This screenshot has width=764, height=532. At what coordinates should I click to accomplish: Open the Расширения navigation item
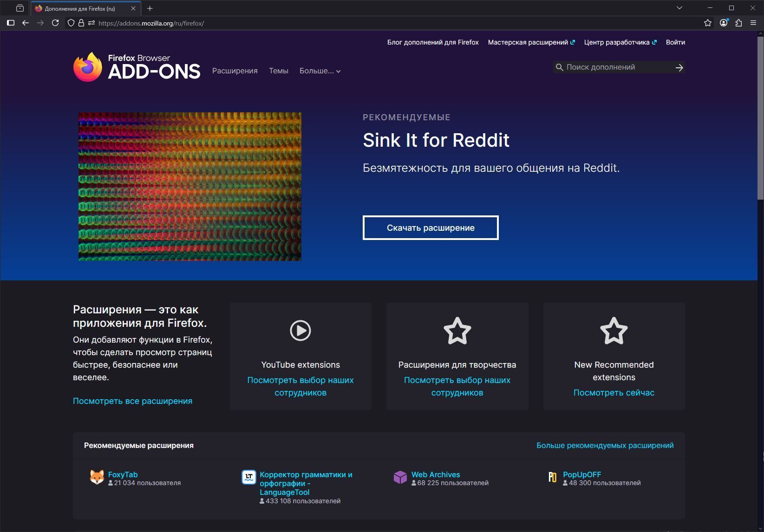click(x=235, y=71)
